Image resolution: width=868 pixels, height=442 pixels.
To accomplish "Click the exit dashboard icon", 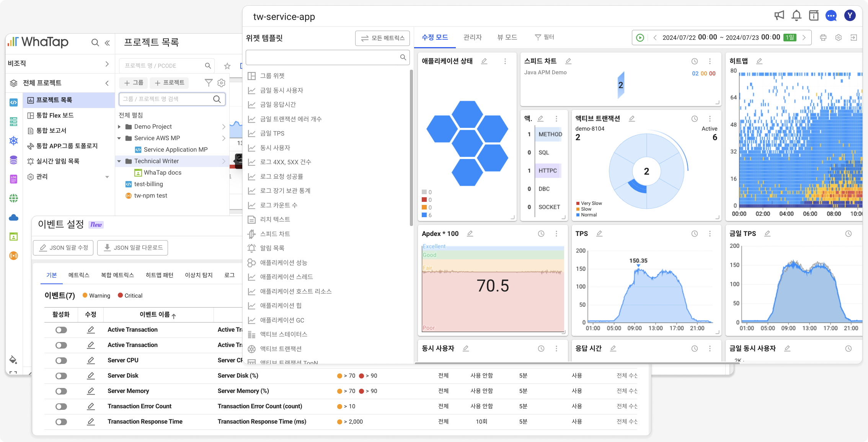I will 854,38.
